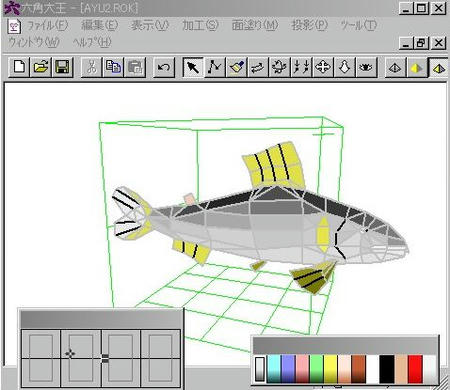Pick the green color swatch
This screenshot has width=450, height=390.
(316, 369)
